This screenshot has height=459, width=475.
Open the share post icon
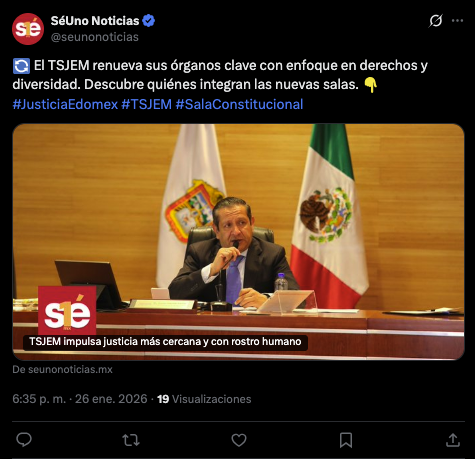[x=453, y=440]
